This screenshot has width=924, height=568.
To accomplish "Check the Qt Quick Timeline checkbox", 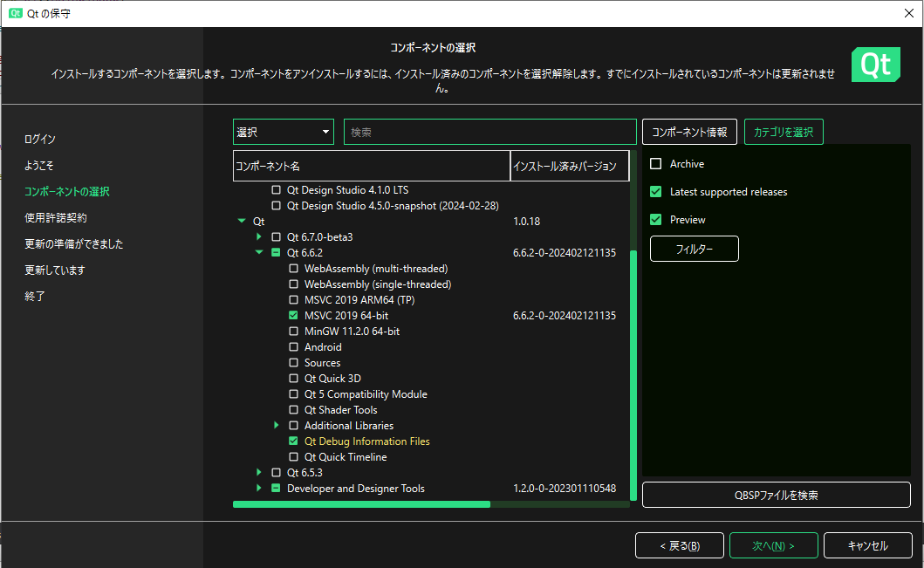I will pos(293,456).
